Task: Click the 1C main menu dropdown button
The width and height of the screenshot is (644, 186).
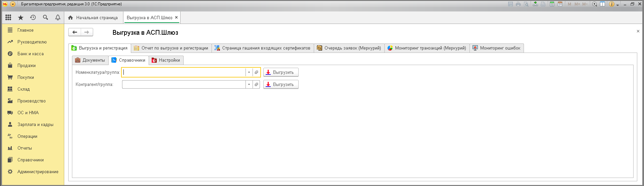Action: [x=13, y=4]
